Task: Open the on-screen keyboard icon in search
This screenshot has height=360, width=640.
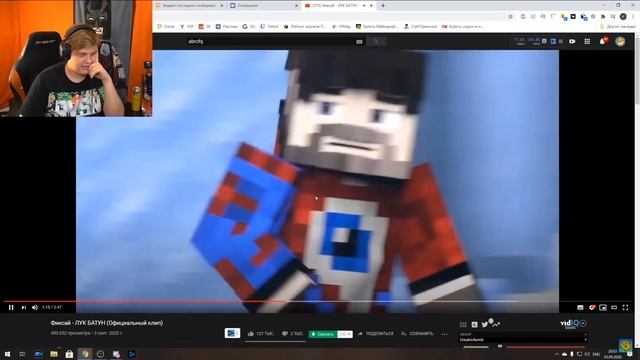Action: click(359, 42)
